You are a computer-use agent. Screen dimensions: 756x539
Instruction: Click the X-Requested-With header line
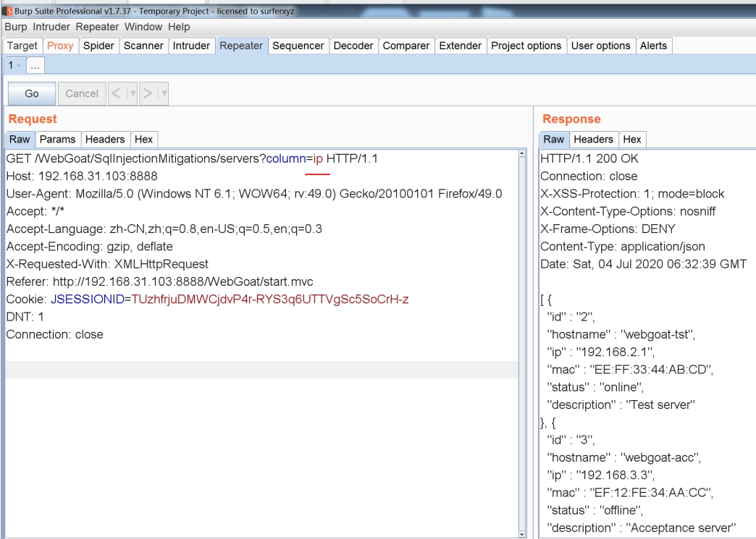(x=107, y=264)
